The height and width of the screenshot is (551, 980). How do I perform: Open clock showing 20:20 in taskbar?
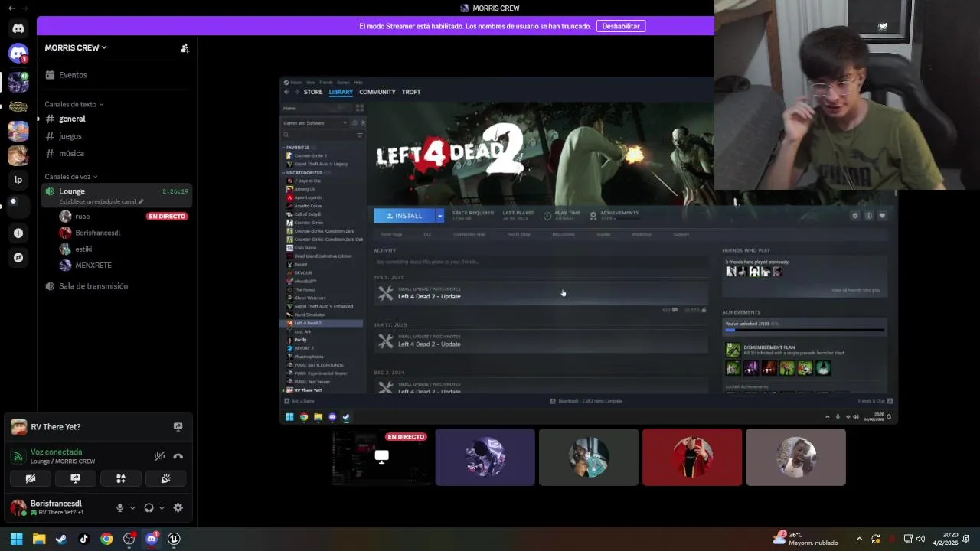coord(946,539)
